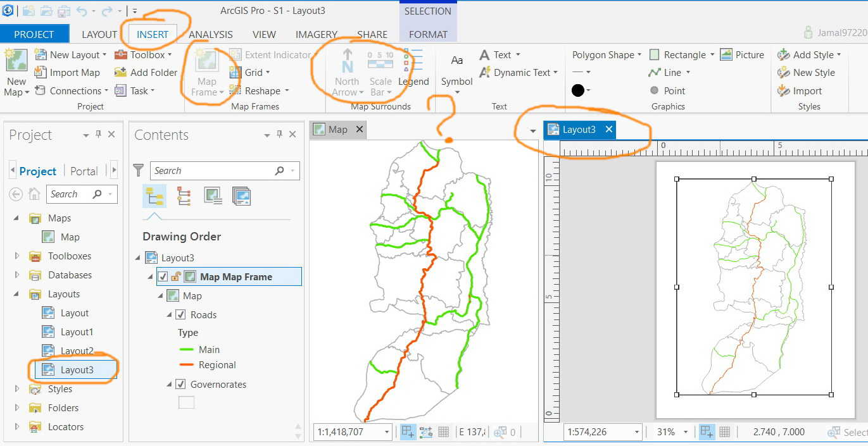Switch to the VIEW ribbon tab
This screenshot has width=868, height=446.
pos(264,34)
